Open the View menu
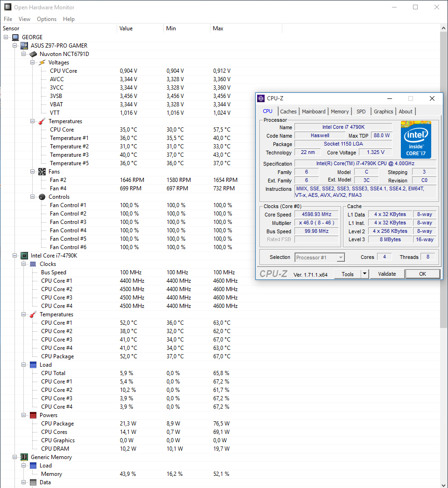 point(25,19)
